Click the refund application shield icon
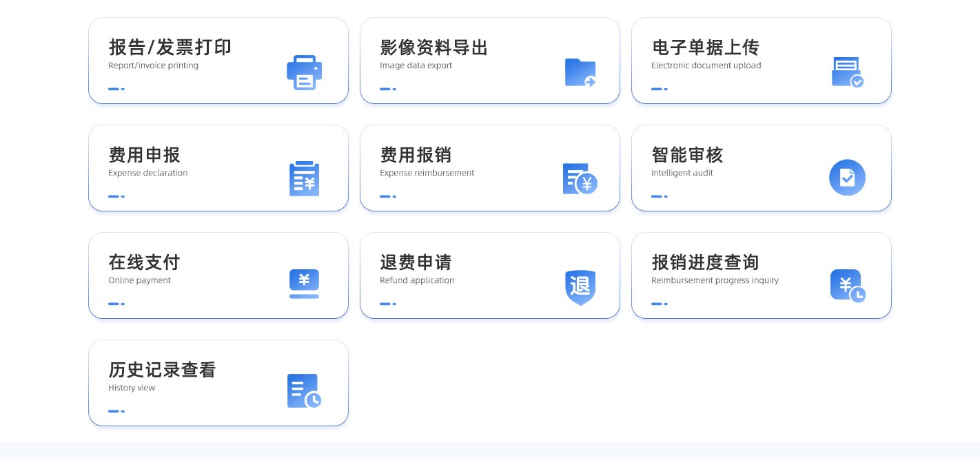This screenshot has height=460, width=980. [x=580, y=286]
